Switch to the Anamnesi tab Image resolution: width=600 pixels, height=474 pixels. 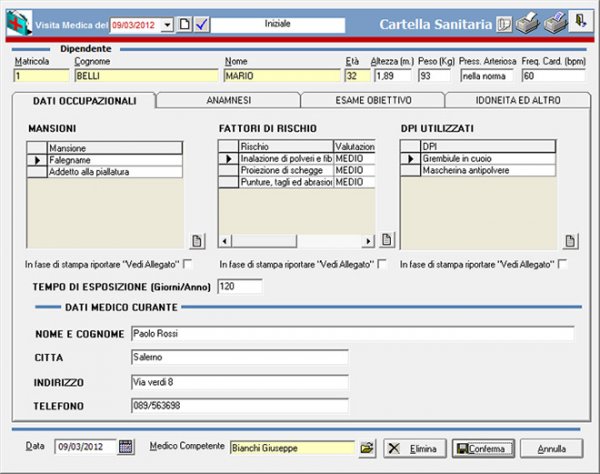pos(229,100)
